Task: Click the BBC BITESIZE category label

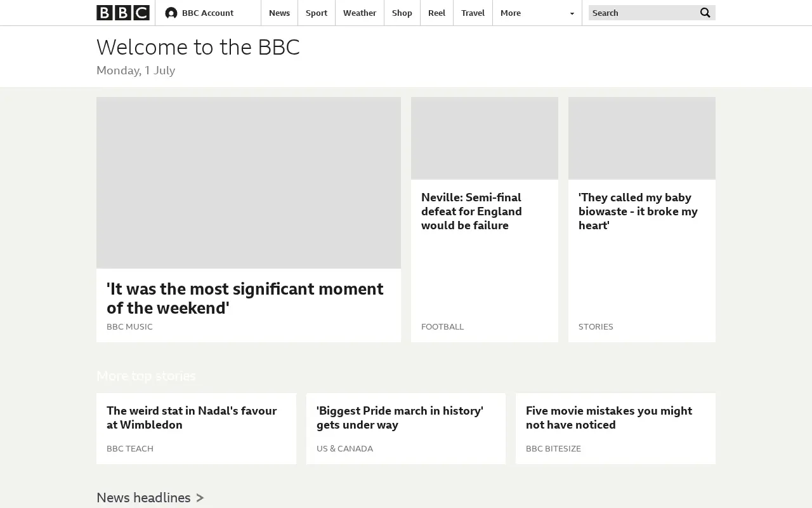Action: pyautogui.click(x=553, y=449)
